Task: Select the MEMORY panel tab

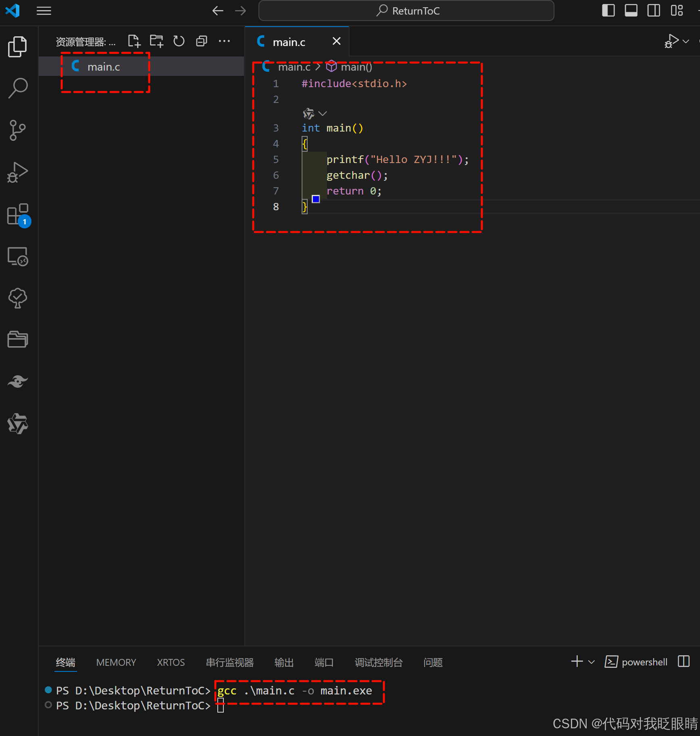Action: 116,662
